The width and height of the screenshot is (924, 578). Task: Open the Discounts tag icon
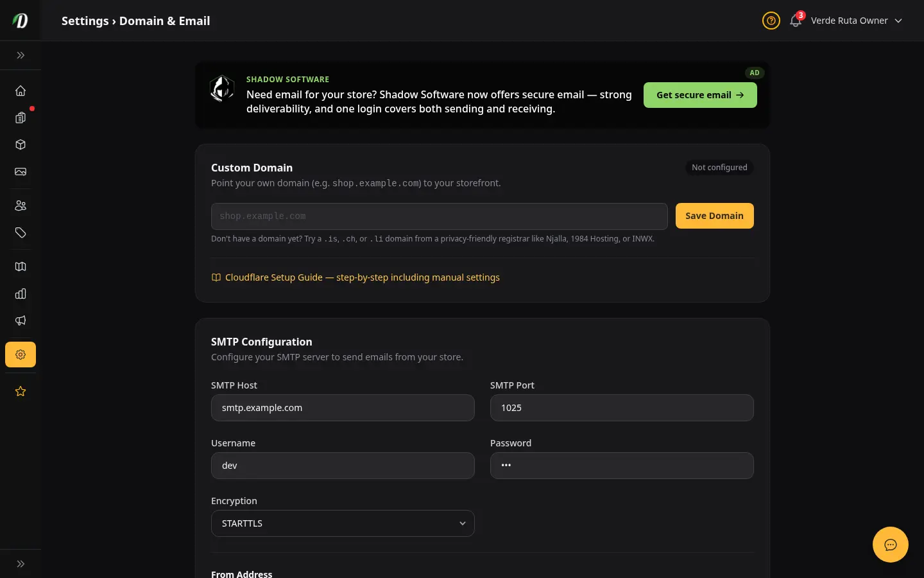pos(21,232)
